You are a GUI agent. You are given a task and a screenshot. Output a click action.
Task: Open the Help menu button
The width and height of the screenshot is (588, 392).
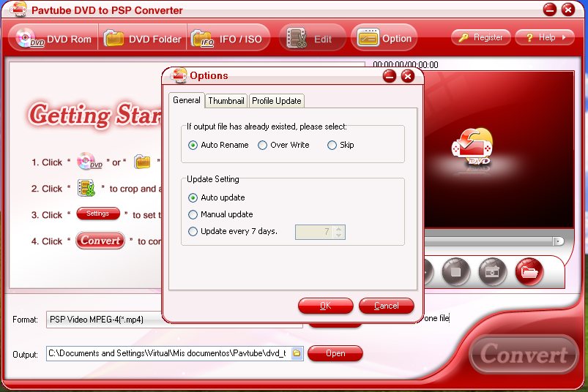545,37
